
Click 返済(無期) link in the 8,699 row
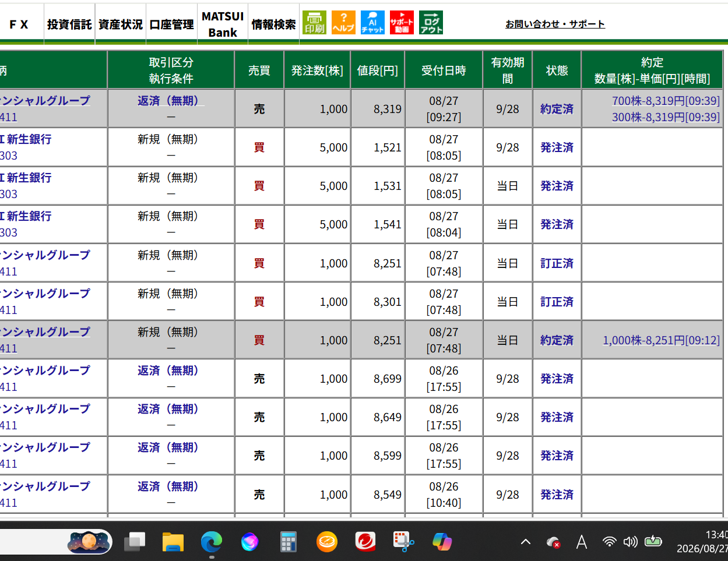tap(171, 371)
